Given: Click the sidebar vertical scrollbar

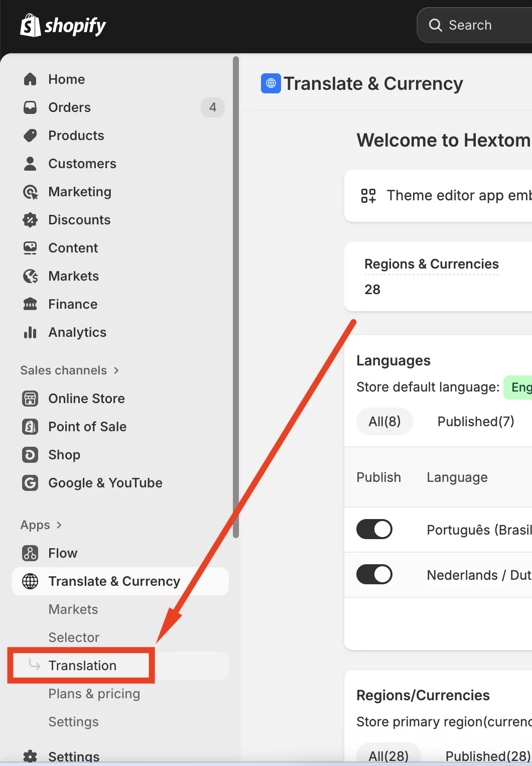Looking at the screenshot, I should click(236, 297).
